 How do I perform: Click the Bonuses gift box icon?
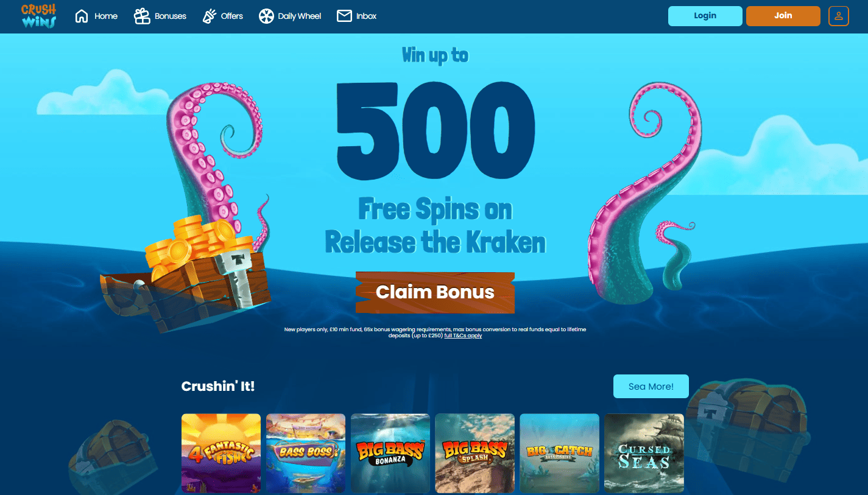point(142,16)
